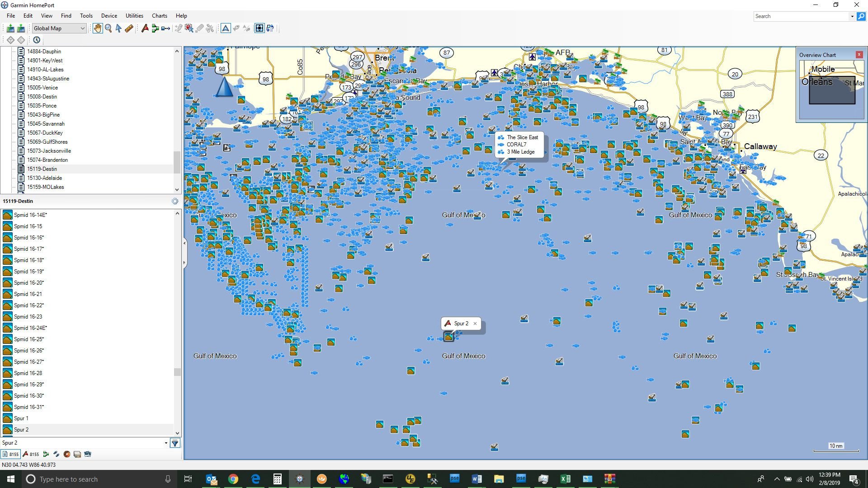Click the Tides diamond T icon
868x488 pixels.
pyautogui.click(x=10, y=40)
